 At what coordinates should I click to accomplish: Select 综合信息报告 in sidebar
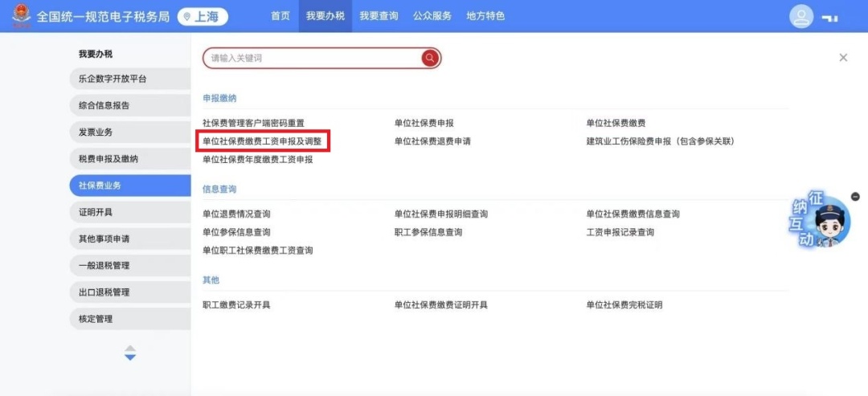(130, 105)
